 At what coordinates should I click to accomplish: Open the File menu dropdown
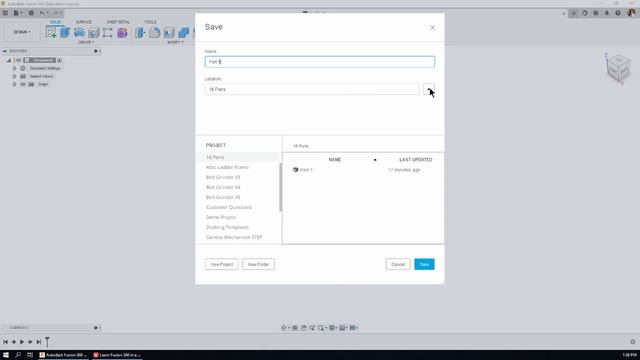click(x=17, y=13)
